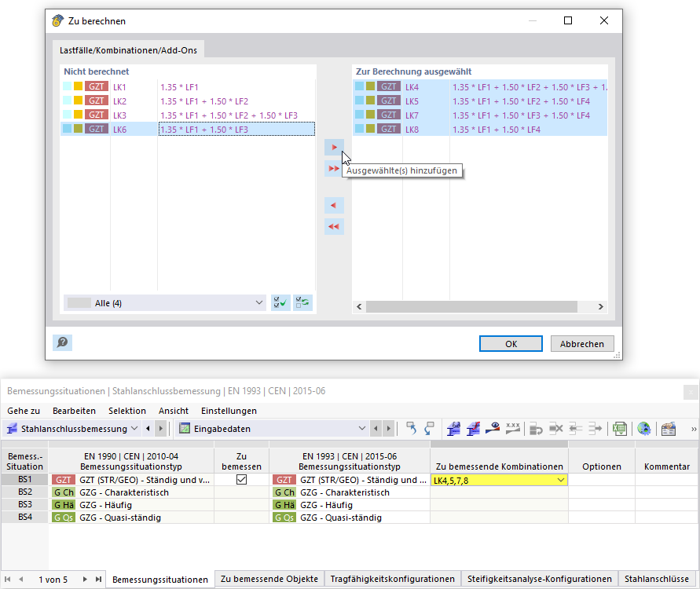
Task: Click the globe with gear icon
Action: (643, 429)
